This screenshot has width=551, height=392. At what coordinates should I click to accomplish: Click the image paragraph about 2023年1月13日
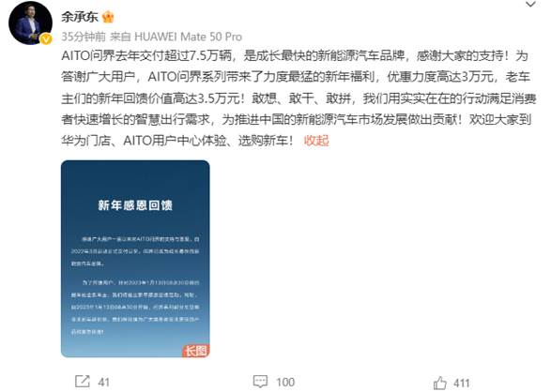(135, 307)
